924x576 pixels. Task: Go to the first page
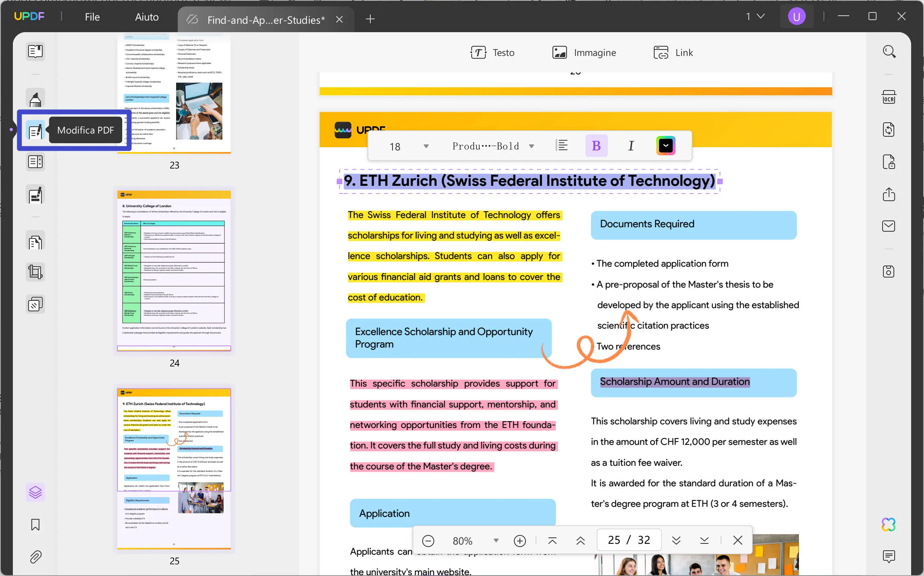(x=552, y=541)
